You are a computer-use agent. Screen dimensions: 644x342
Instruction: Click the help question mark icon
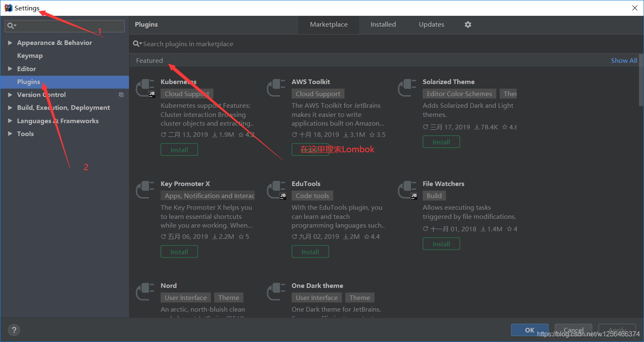14,330
